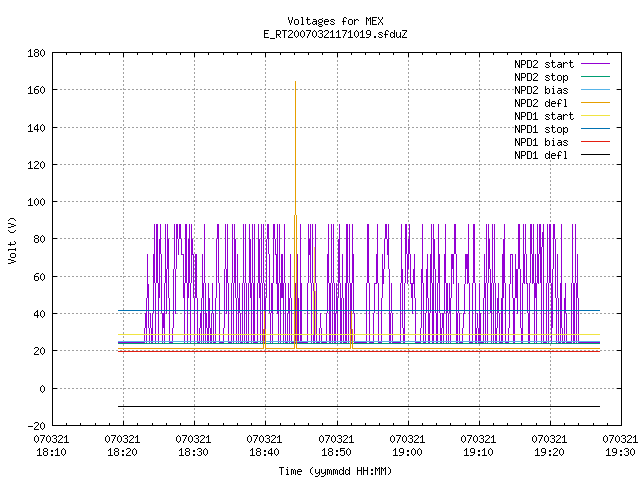Click the dark blue NPD1 stop legend line

coord(596,128)
